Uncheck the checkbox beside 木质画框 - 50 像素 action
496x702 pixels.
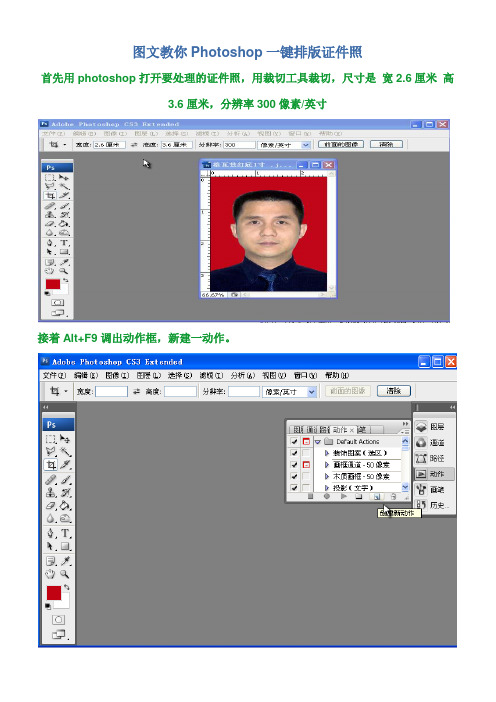pyautogui.click(x=294, y=476)
